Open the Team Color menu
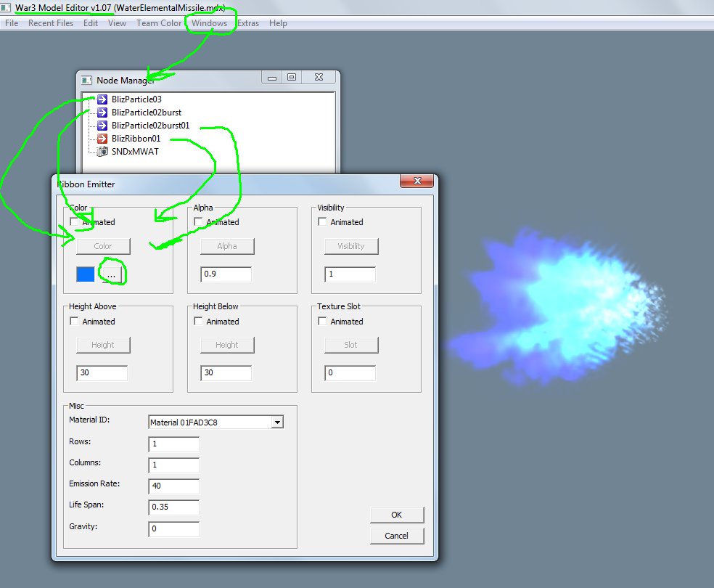Image resolution: width=714 pixels, height=588 pixels. [x=159, y=23]
